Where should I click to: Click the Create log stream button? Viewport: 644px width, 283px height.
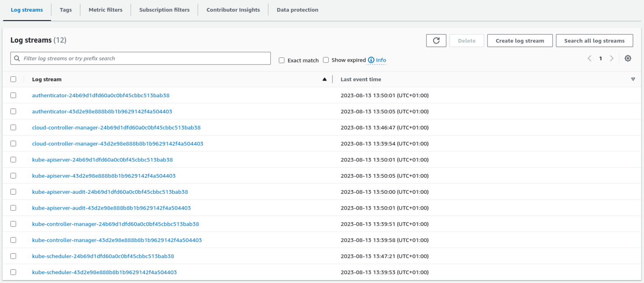click(520, 40)
